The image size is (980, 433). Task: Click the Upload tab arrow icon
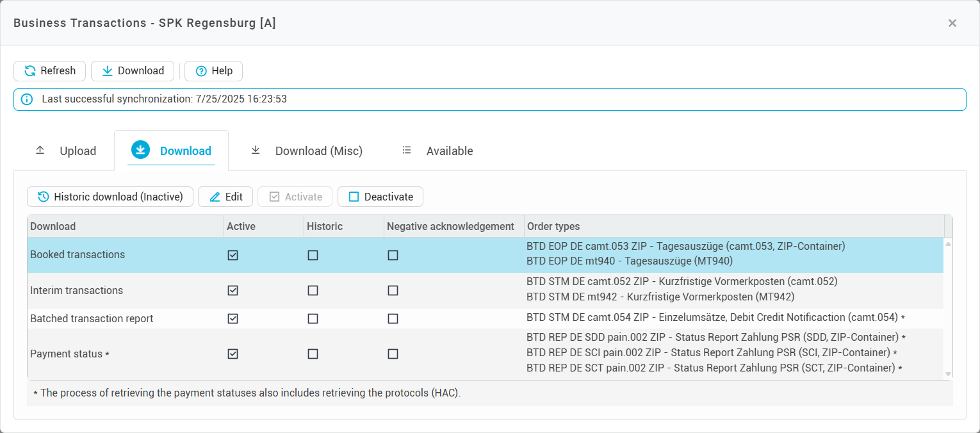tap(40, 151)
